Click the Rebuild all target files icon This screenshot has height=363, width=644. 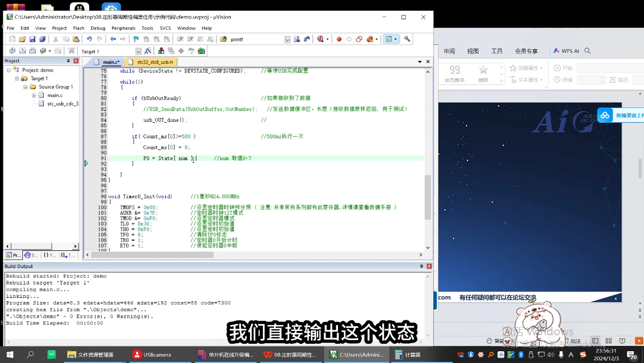[x=33, y=51]
